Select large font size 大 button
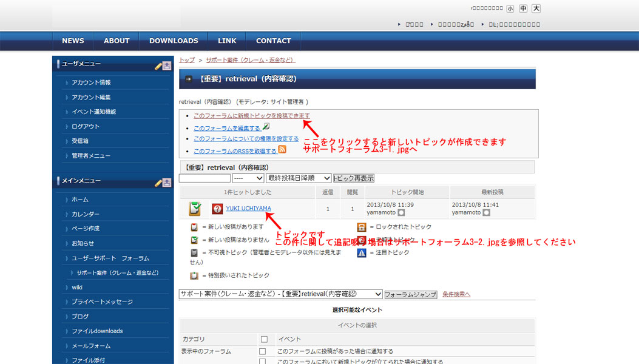639x364 pixels. click(x=536, y=8)
